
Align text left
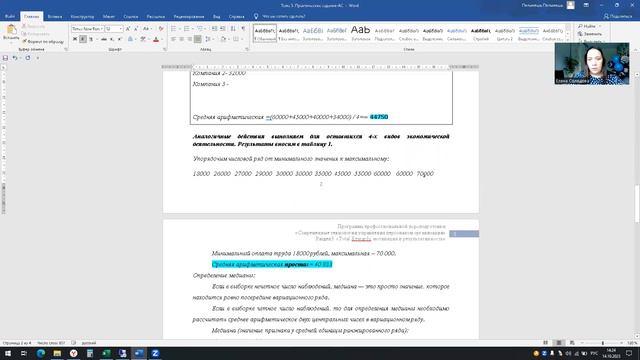173,39
